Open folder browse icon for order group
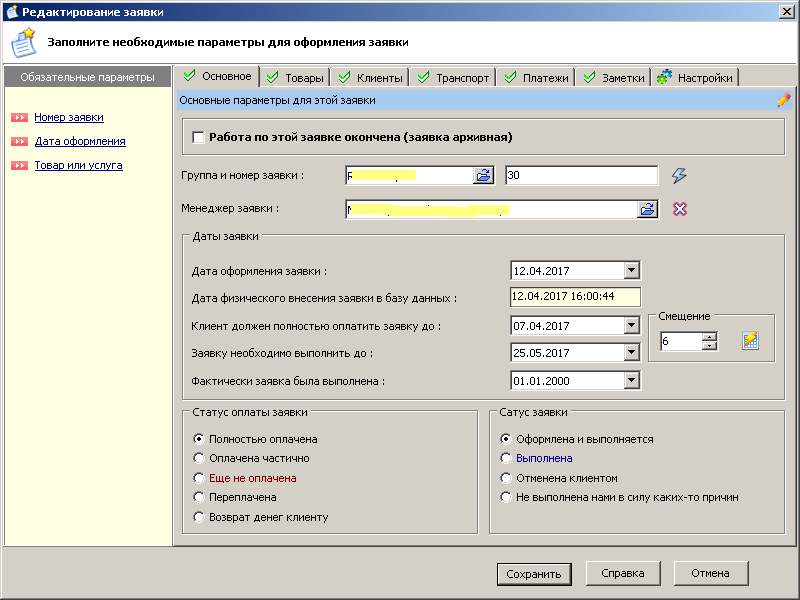 tap(483, 176)
